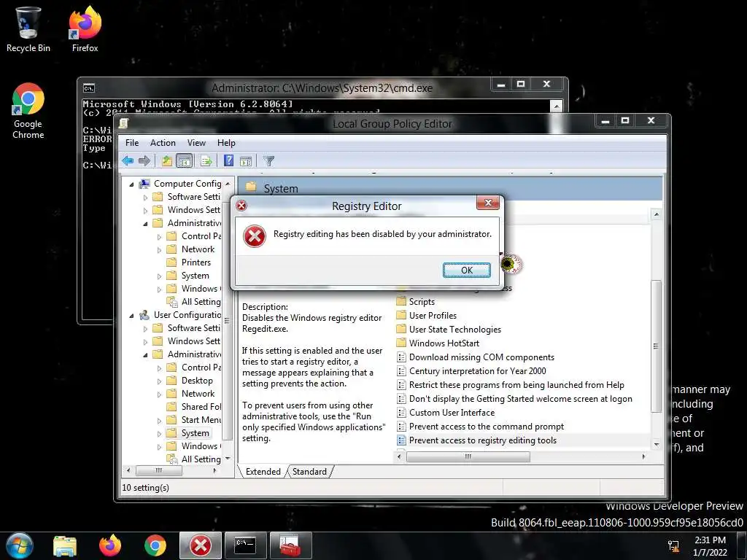The width and height of the screenshot is (747, 560).
Task: Open the Scripts folder
Action: (422, 302)
